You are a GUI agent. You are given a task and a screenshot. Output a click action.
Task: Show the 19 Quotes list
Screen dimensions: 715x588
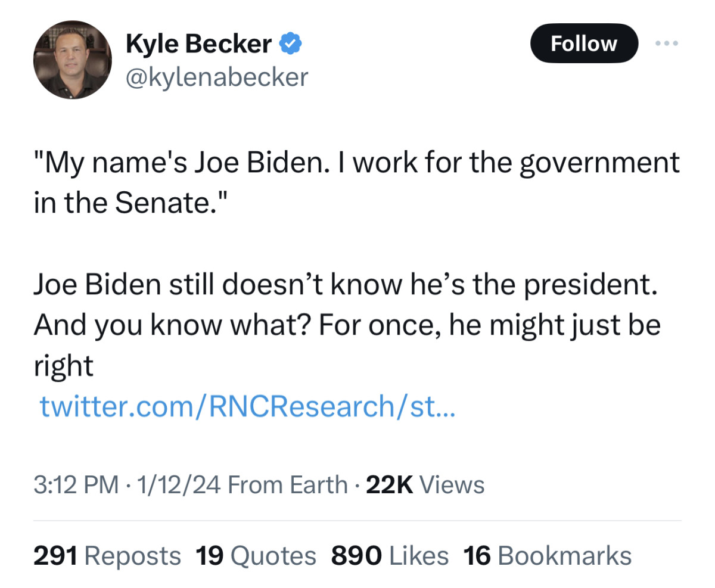click(256, 556)
